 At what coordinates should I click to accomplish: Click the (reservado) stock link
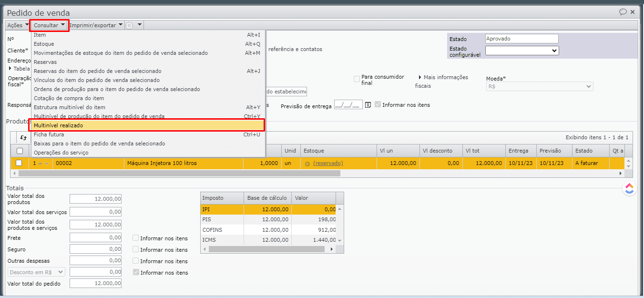point(328,163)
